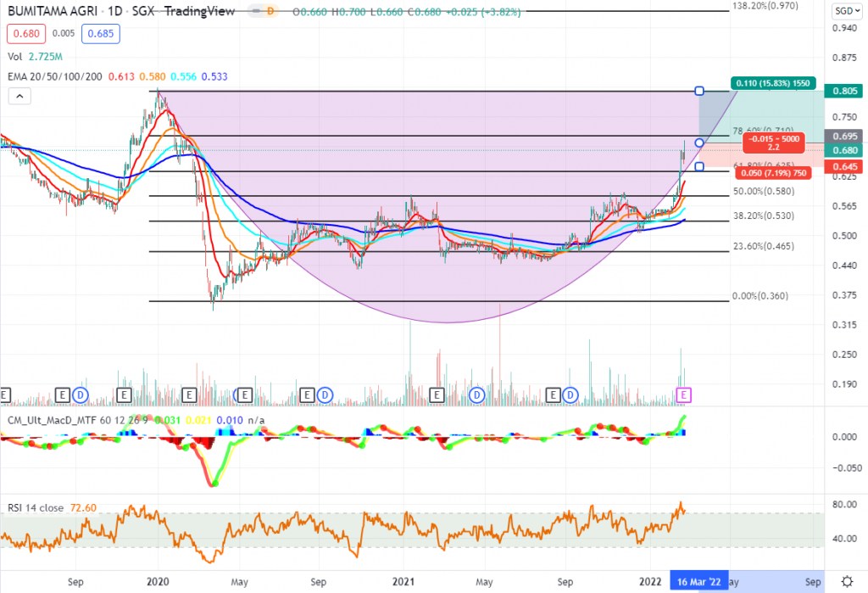Open dividend D marker at Sep 2020

click(325, 395)
